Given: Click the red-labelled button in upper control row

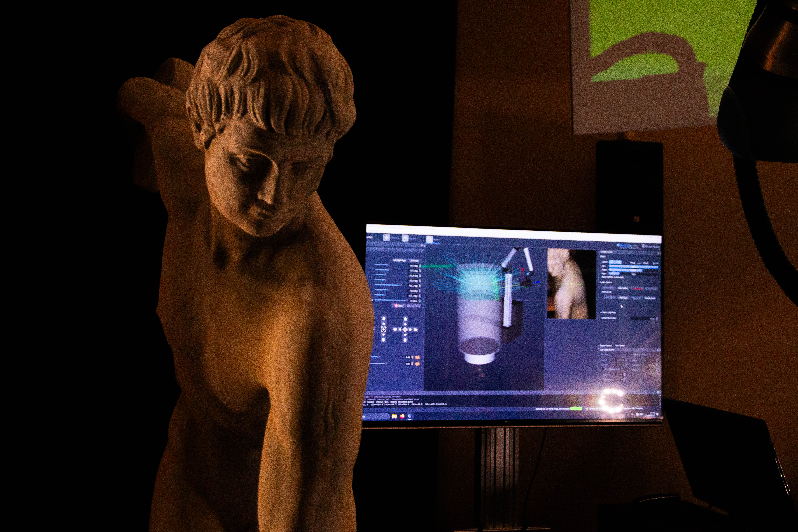Looking at the screenshot, I should pyautogui.click(x=637, y=289).
